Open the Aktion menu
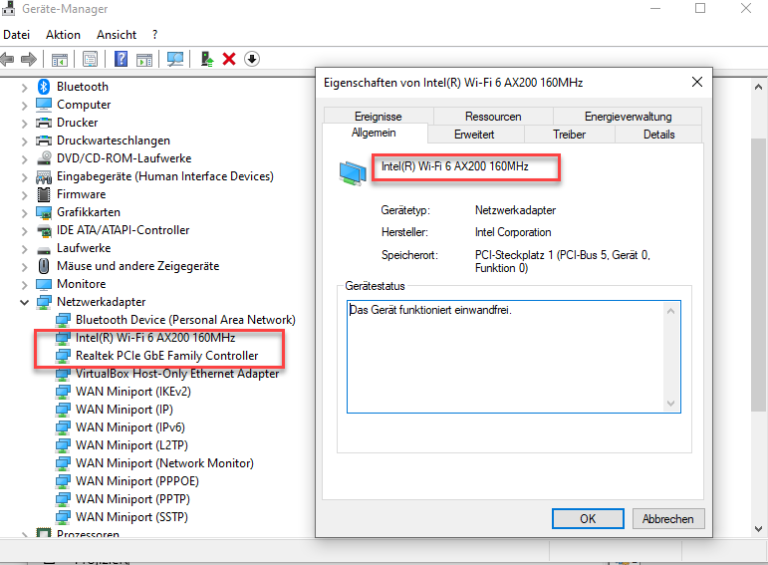Screen dimensions: 768x565 click(63, 35)
